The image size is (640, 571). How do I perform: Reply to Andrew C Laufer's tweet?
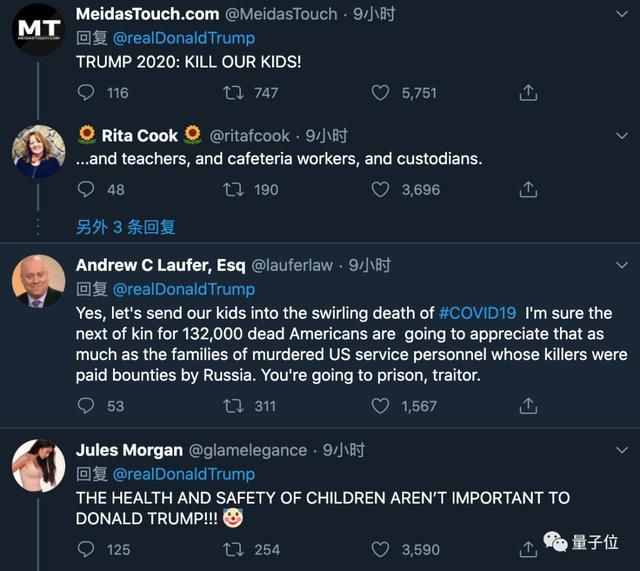point(87,405)
